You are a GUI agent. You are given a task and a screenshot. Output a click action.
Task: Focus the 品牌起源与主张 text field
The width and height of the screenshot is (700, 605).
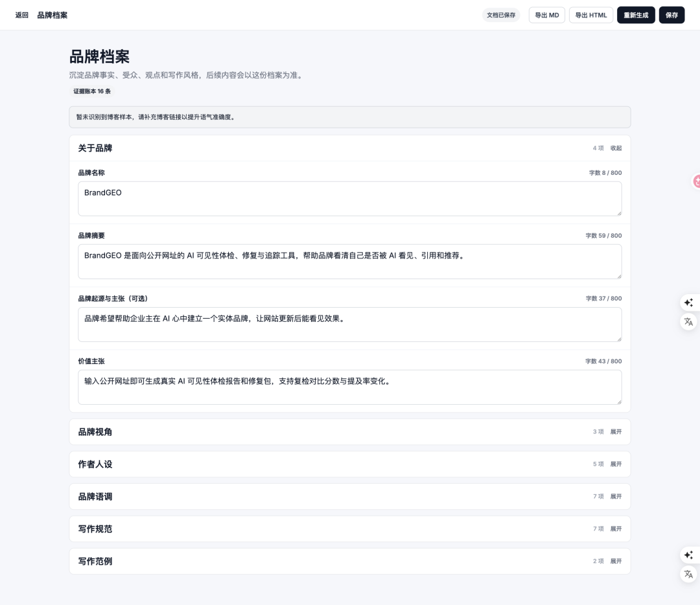(x=349, y=325)
